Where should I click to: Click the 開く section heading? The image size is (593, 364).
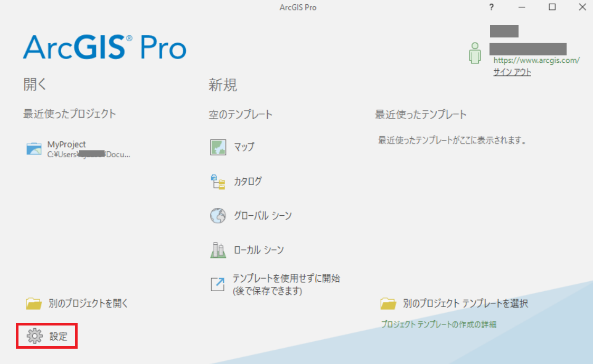pyautogui.click(x=34, y=84)
